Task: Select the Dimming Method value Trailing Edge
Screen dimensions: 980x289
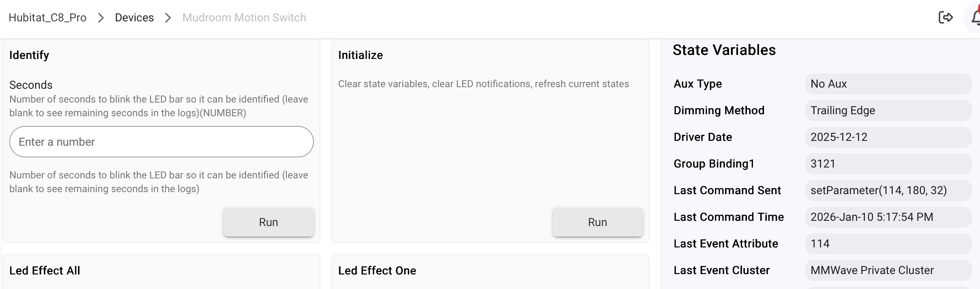Action: click(x=887, y=111)
